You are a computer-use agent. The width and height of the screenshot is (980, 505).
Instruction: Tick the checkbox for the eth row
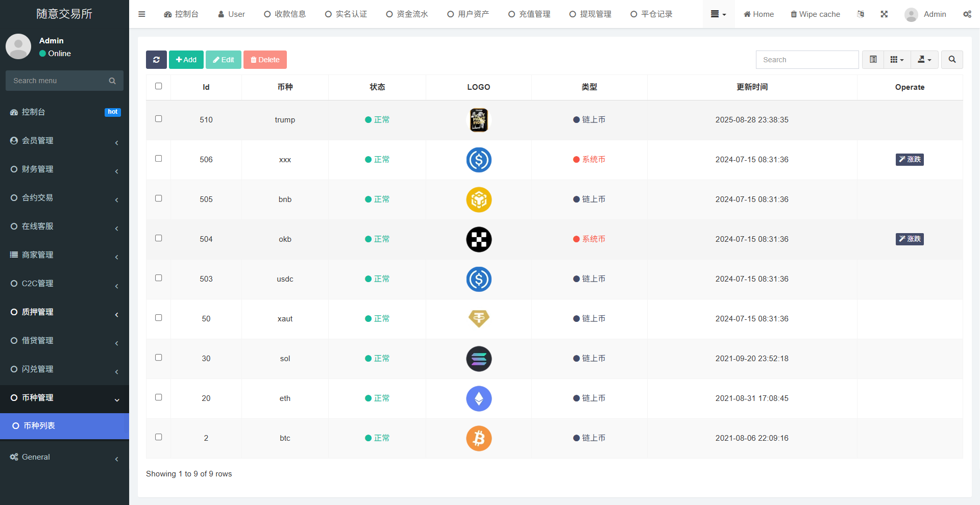click(159, 397)
